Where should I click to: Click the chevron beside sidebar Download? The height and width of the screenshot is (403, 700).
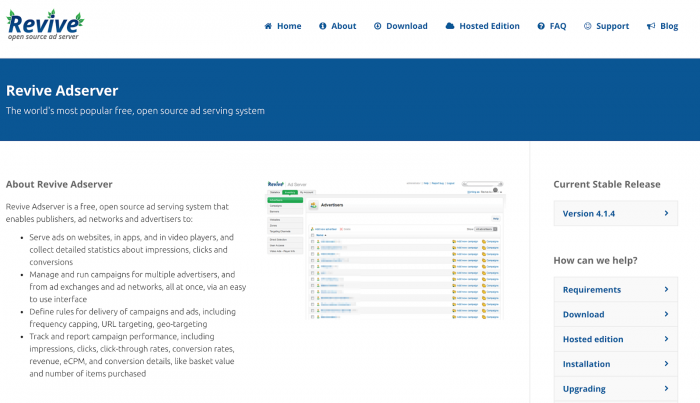pos(666,314)
